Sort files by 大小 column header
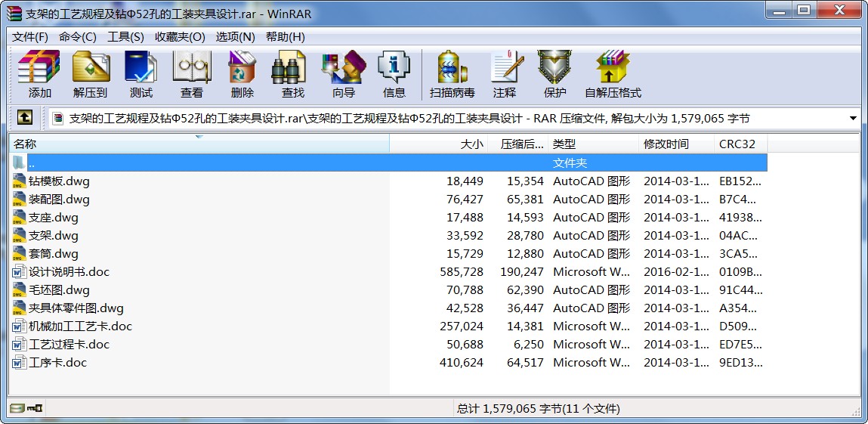The height and width of the screenshot is (424, 868). point(438,144)
